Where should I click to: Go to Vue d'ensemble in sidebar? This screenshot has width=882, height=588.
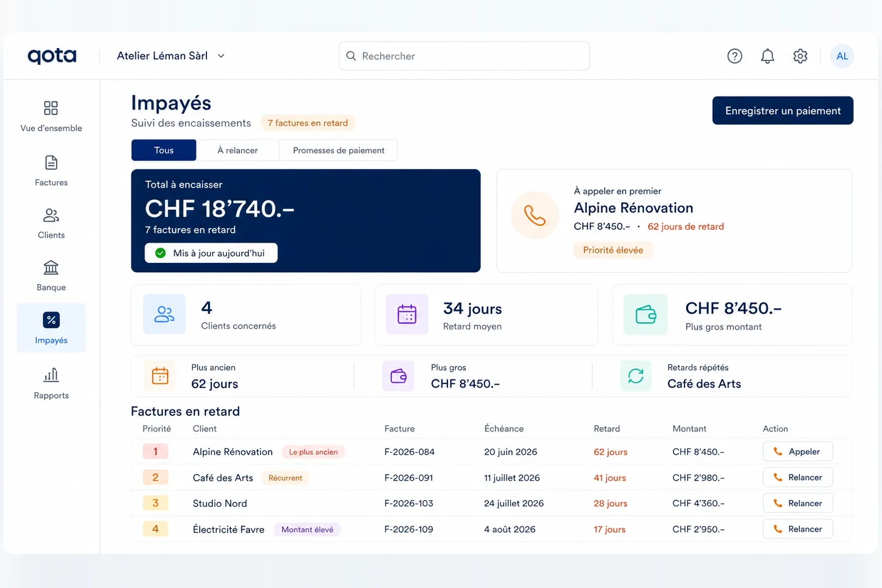pyautogui.click(x=51, y=117)
